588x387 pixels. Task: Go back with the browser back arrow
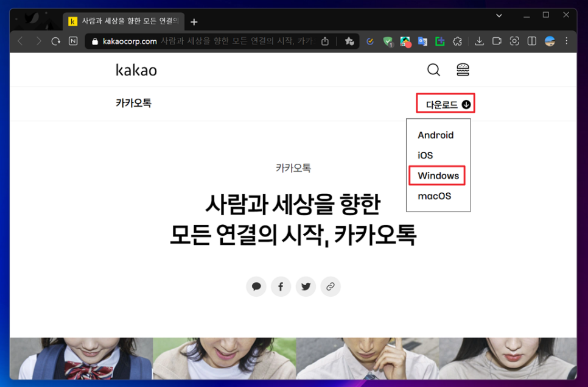[x=21, y=41]
